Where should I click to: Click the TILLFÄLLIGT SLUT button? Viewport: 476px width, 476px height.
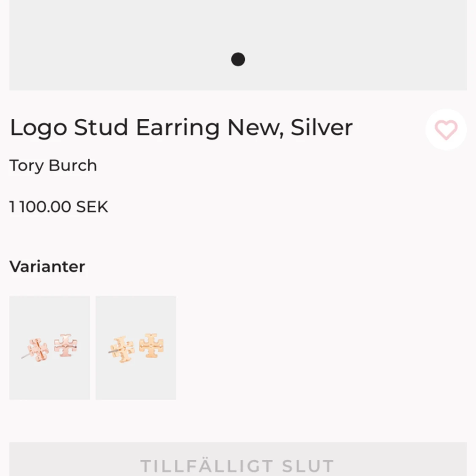[238, 465]
